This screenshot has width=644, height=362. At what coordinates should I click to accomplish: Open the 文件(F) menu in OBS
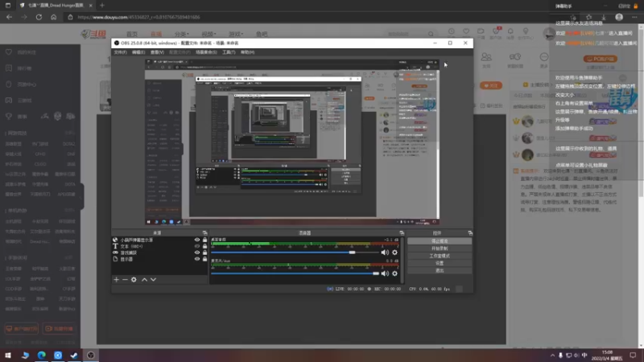pos(120,52)
